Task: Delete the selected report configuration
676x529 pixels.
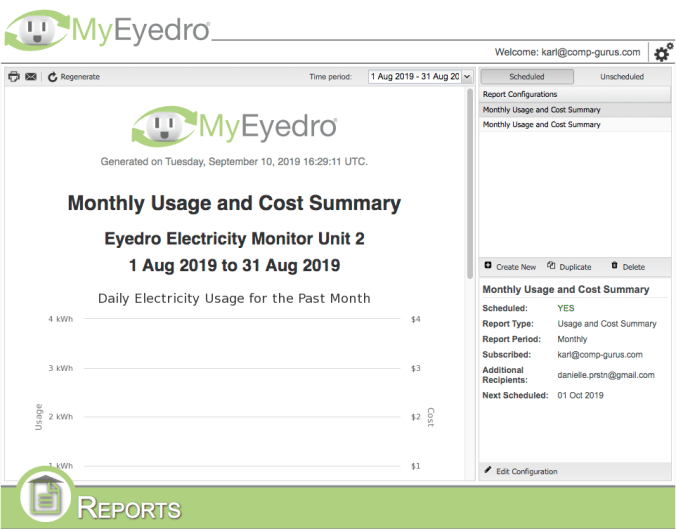Action: [x=628, y=267]
